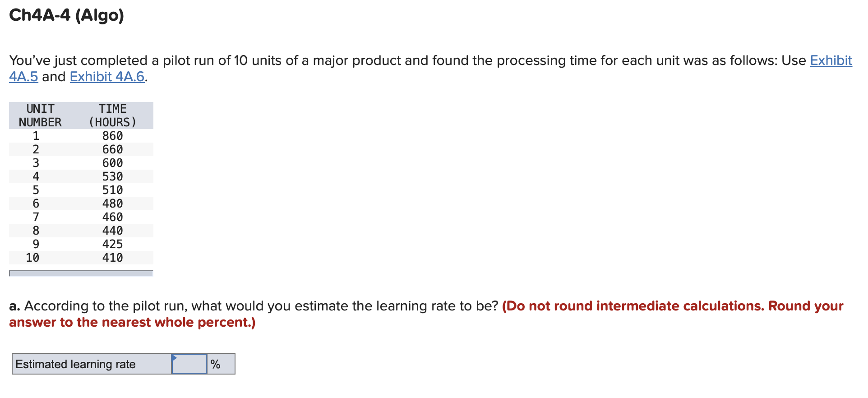Click the part a question text
Viewport: 868px width, 398px height.
[253, 305]
